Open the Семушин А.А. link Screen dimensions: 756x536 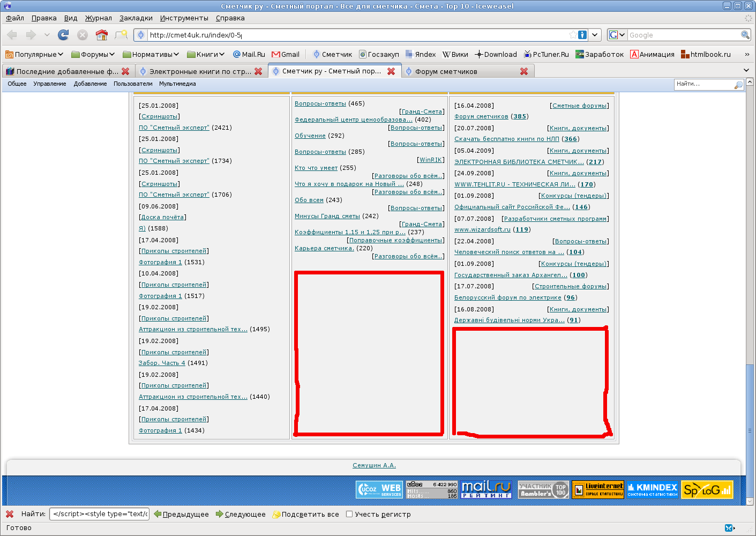(374, 465)
